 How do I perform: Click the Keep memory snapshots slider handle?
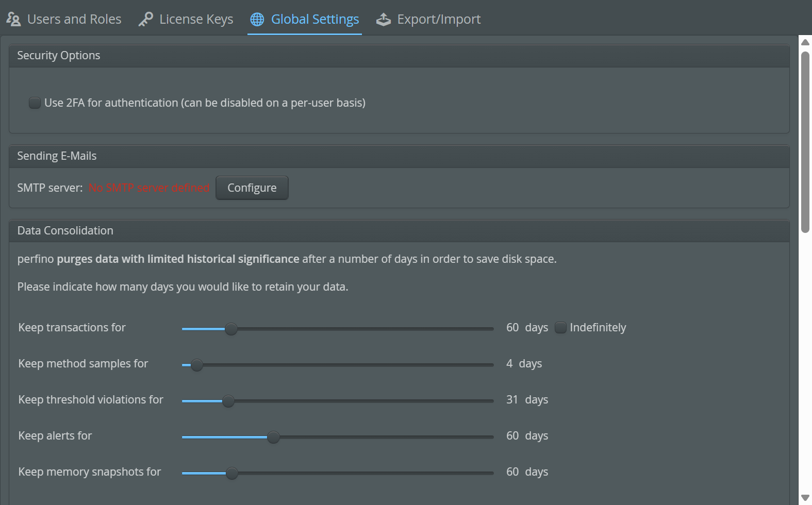coord(232,473)
